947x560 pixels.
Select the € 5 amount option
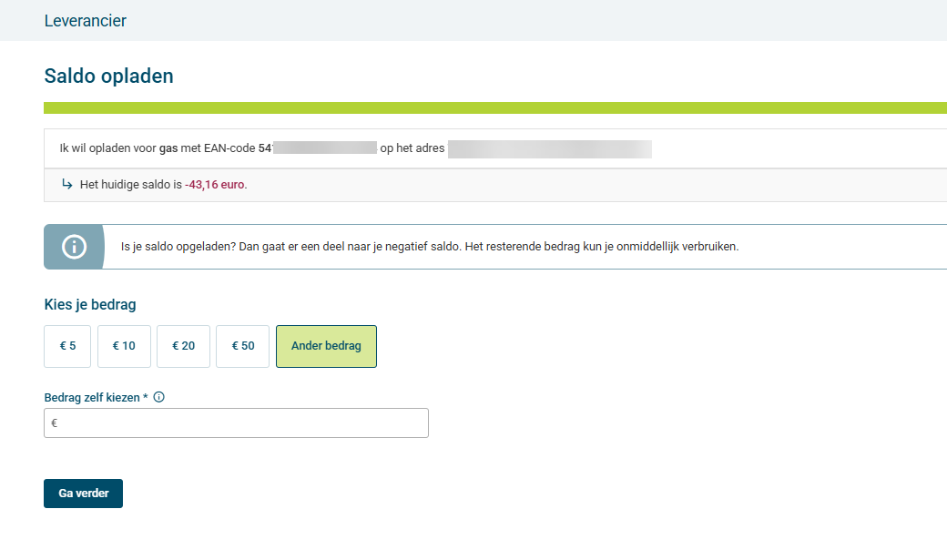[67, 346]
